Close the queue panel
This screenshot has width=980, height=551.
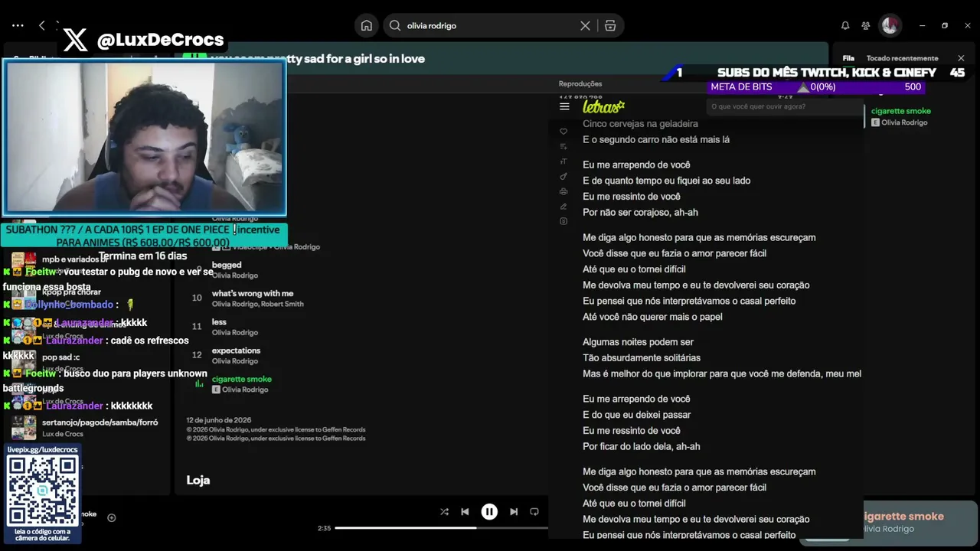(961, 58)
